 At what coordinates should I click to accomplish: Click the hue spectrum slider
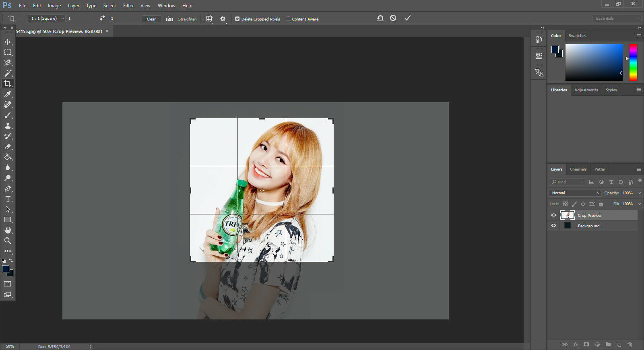[x=633, y=62]
